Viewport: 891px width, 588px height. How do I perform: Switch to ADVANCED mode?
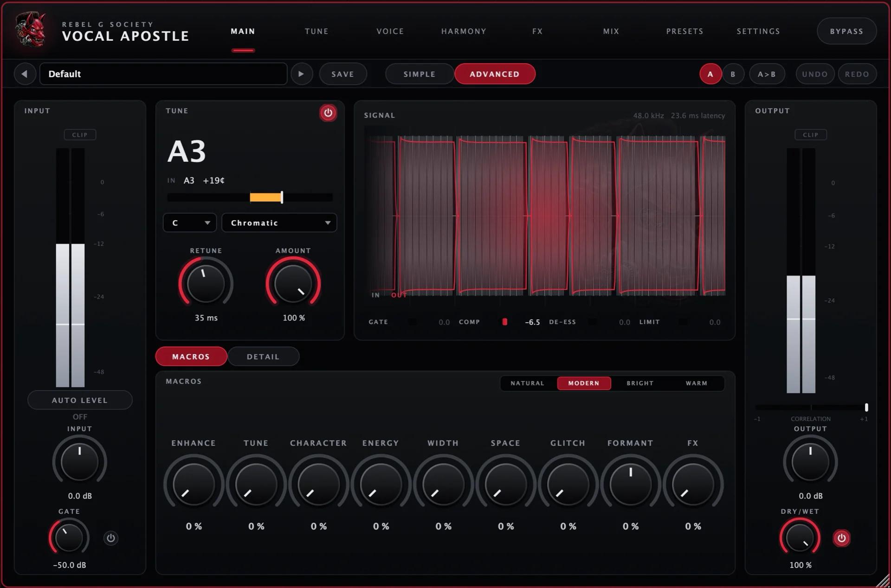[x=495, y=74]
